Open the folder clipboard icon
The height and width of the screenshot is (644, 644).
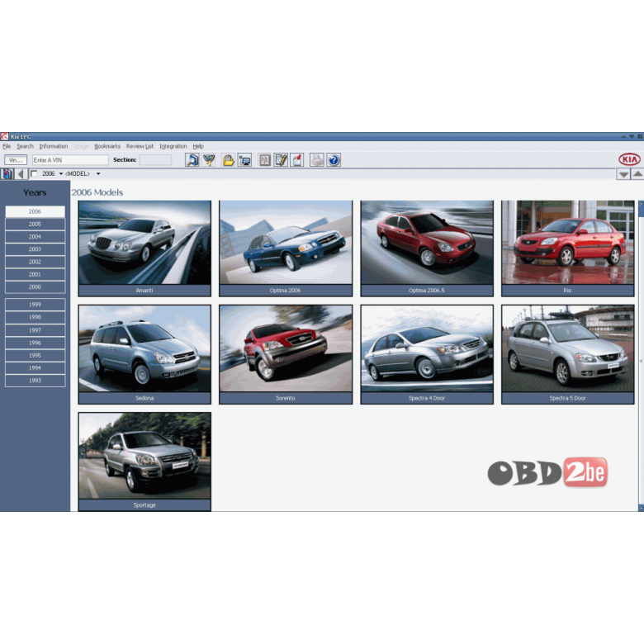(229, 160)
